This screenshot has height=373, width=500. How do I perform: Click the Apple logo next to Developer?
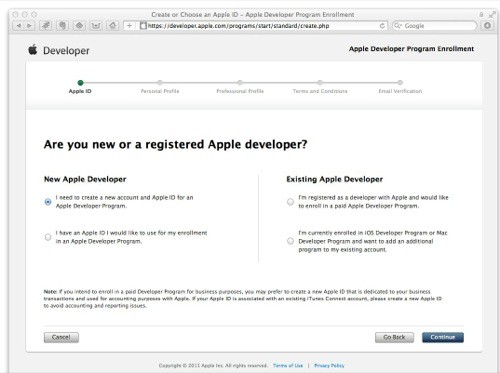click(x=33, y=50)
